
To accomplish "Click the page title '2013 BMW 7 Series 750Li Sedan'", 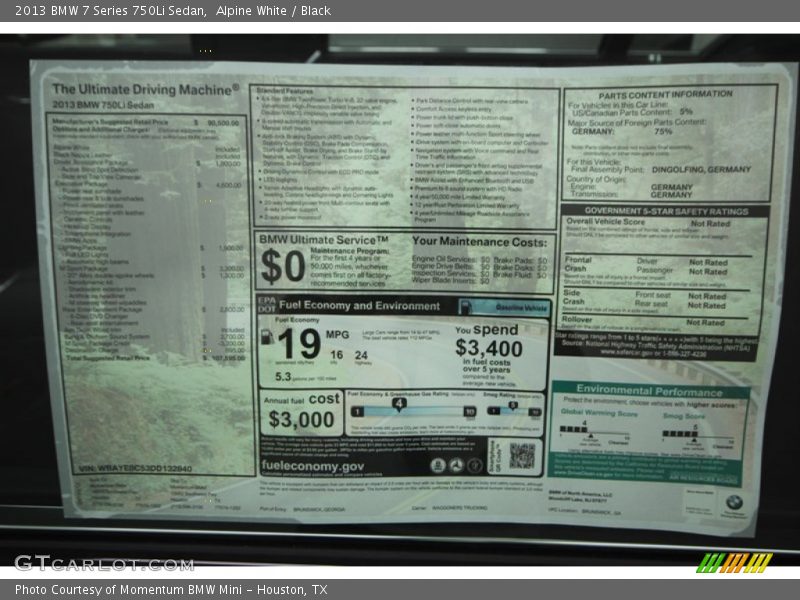I will point(110,10).
